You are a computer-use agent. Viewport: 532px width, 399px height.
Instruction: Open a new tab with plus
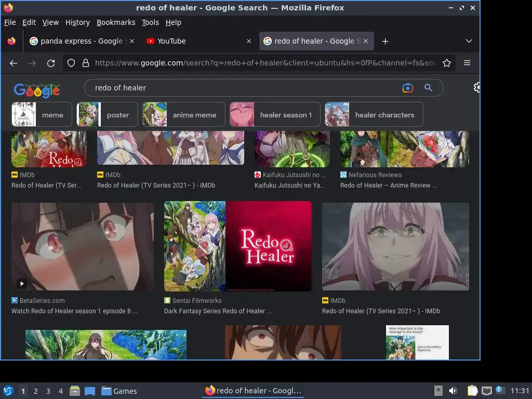tap(385, 42)
